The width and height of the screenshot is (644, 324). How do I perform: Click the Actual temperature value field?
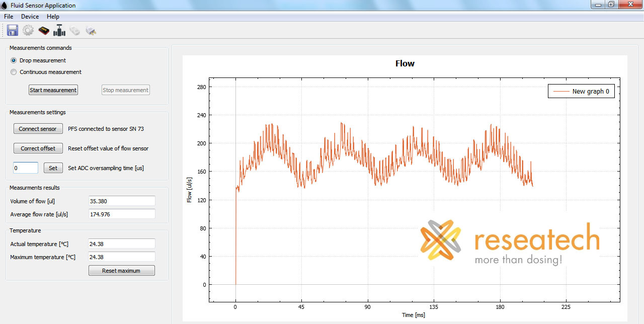(x=121, y=244)
